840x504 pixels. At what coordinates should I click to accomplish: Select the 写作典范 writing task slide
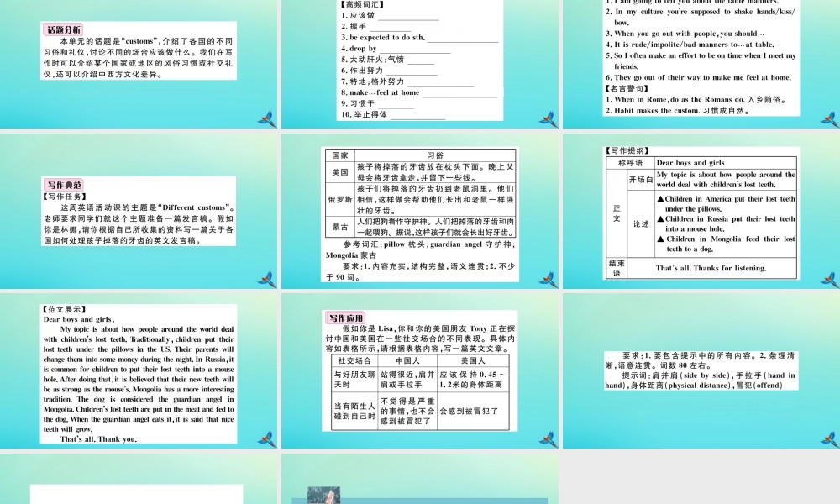(139, 211)
